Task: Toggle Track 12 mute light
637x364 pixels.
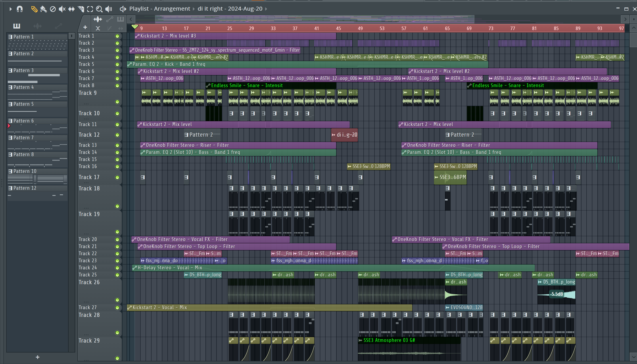Action: (x=117, y=135)
